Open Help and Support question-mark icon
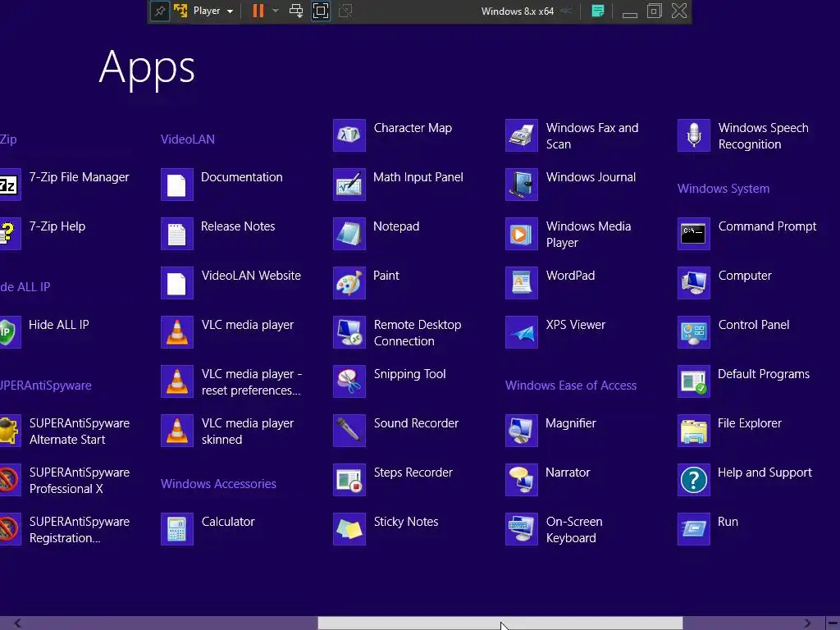This screenshot has width=840, height=630. [x=694, y=480]
